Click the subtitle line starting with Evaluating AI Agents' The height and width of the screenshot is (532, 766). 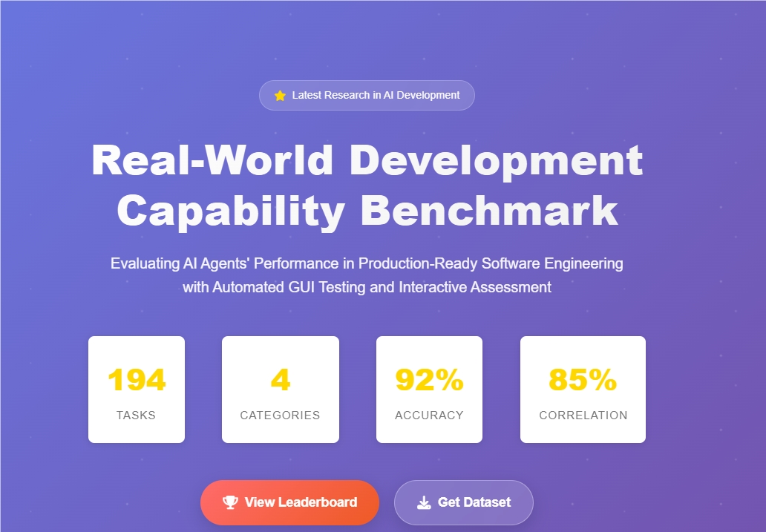click(367, 263)
